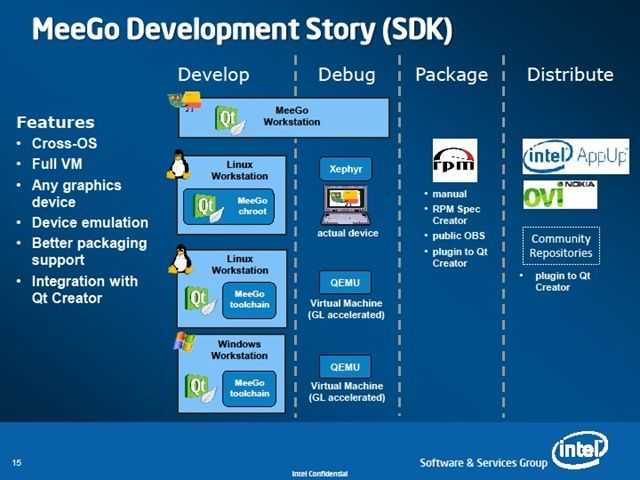Image resolution: width=640 pixels, height=480 pixels.
Task: Click plugin to Qt Creator under Distribute
Action: [x=563, y=281]
